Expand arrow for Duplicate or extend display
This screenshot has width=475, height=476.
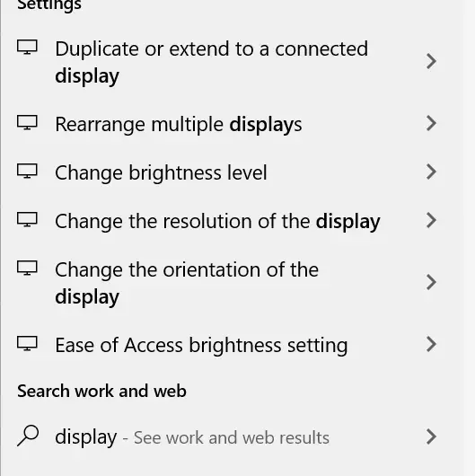coord(431,61)
